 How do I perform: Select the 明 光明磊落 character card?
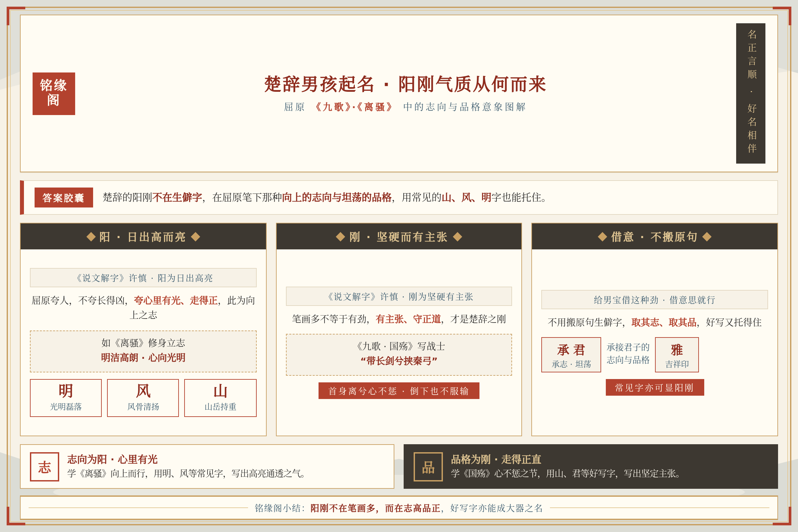66,398
